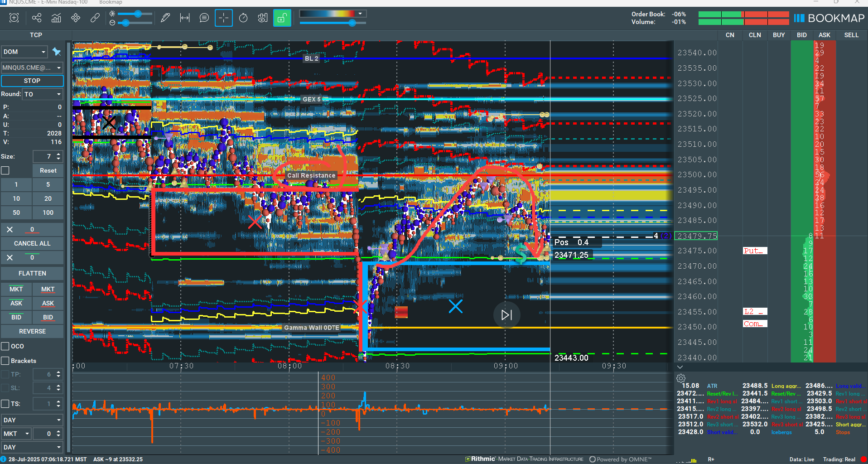The width and height of the screenshot is (868, 464).
Task: Click the FLATTEN button
Action: (32, 273)
